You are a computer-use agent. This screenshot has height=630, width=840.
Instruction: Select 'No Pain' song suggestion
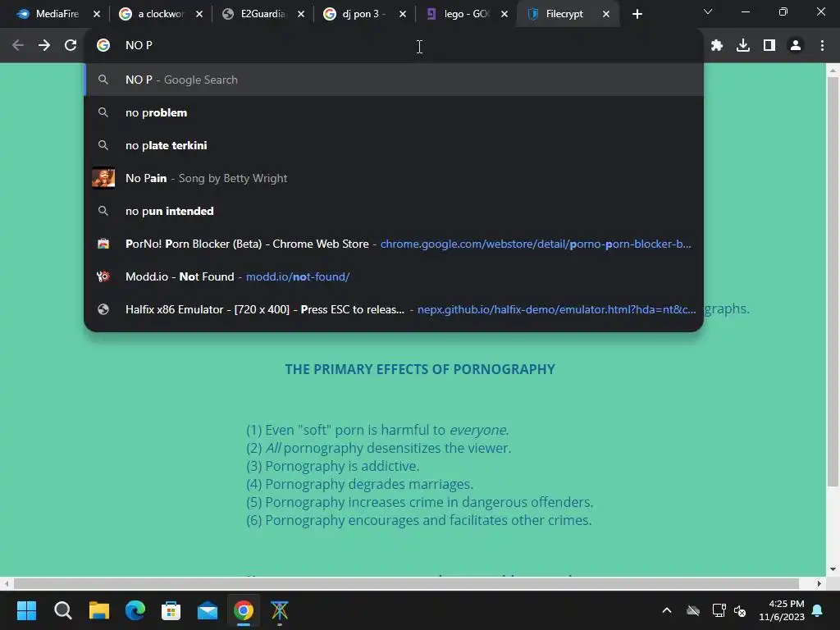pos(394,178)
